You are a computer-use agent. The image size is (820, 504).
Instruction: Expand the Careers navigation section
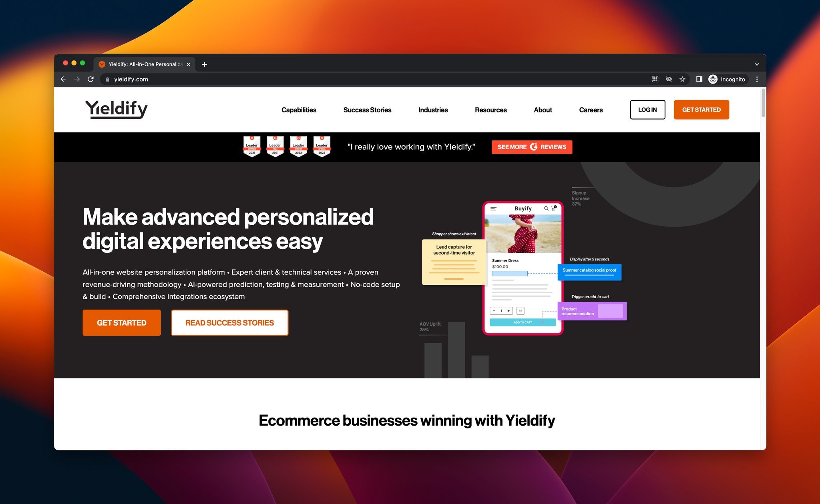[591, 110]
